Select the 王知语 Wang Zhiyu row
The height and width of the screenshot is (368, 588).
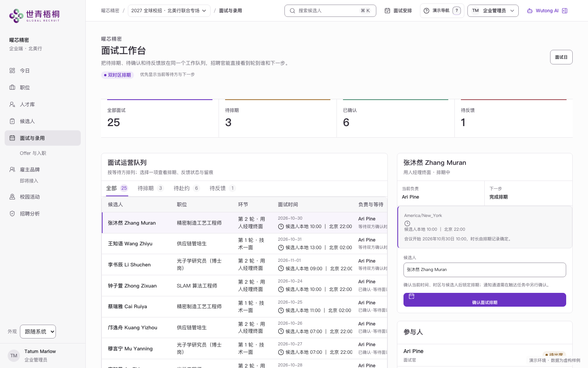[x=244, y=244]
